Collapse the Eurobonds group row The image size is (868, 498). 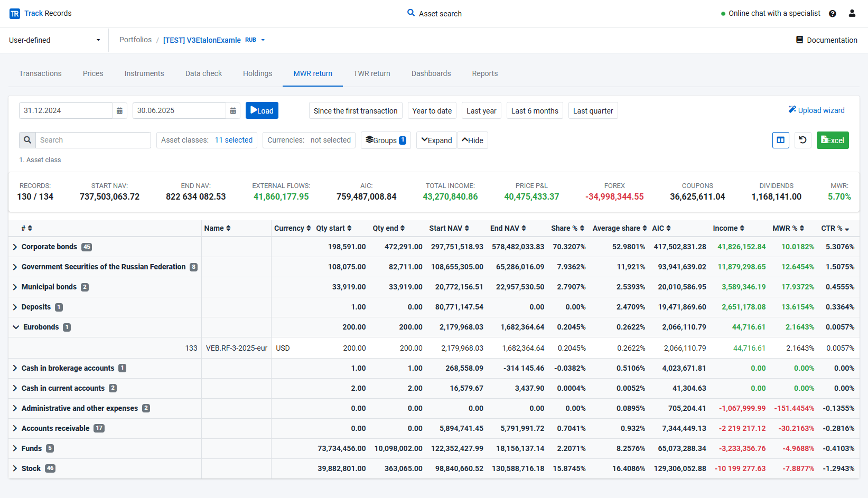tap(16, 327)
